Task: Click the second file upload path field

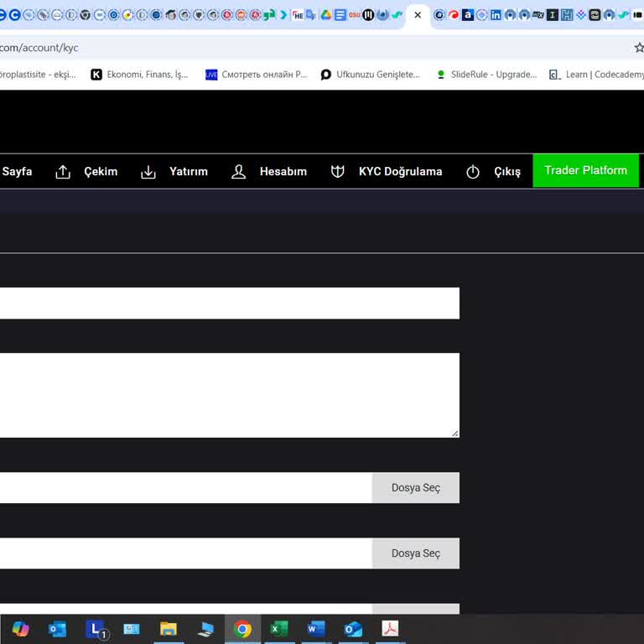Action: point(186,553)
